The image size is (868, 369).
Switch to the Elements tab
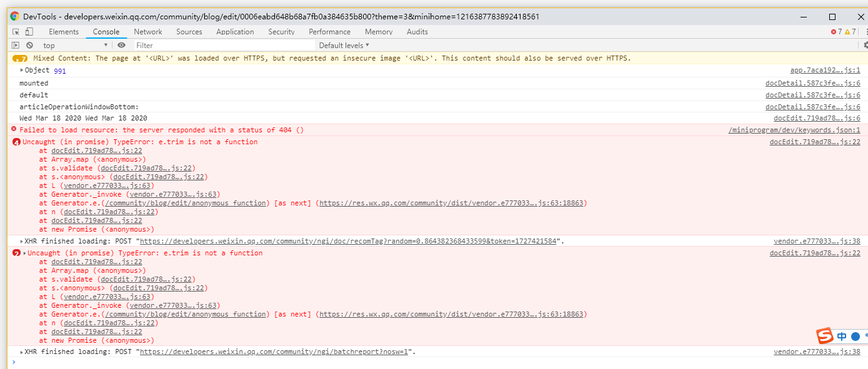(x=64, y=32)
